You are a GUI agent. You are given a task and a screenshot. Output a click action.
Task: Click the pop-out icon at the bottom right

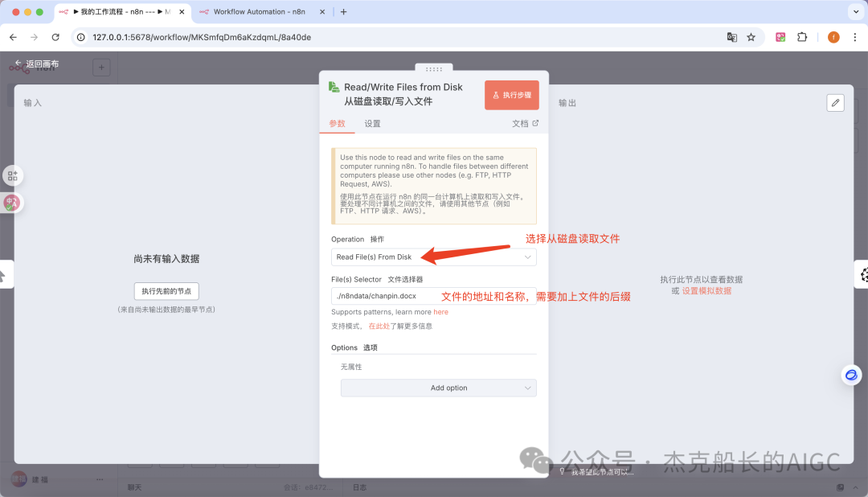[841, 487]
